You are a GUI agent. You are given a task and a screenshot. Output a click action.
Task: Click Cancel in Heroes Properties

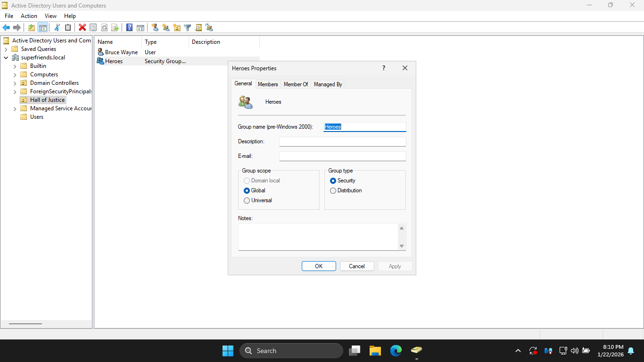357,266
